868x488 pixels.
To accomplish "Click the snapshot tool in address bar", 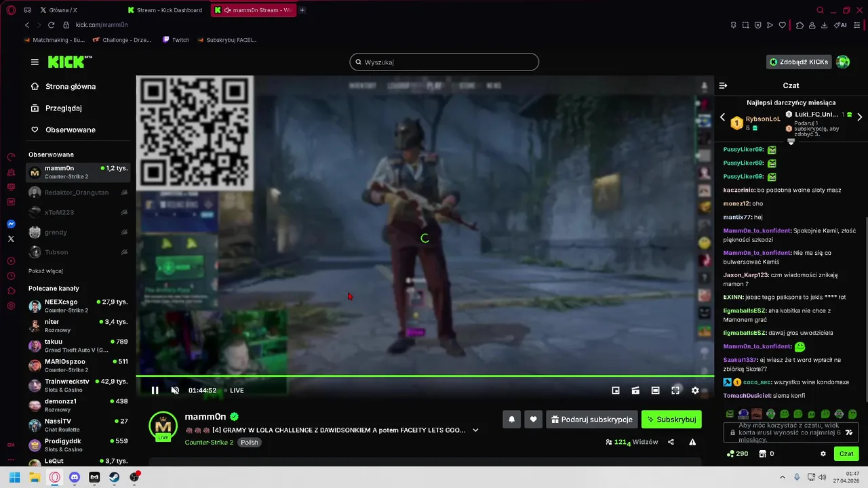I will click(x=745, y=25).
